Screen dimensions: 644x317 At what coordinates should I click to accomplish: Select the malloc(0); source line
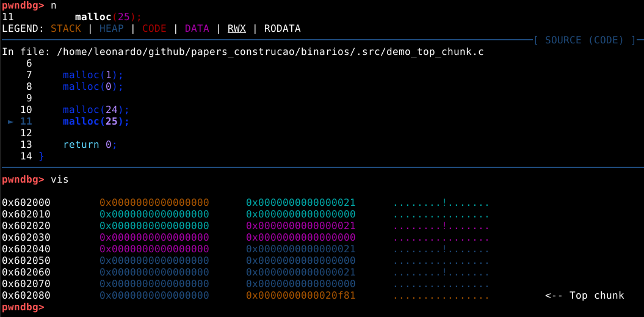pyautogui.click(x=93, y=87)
